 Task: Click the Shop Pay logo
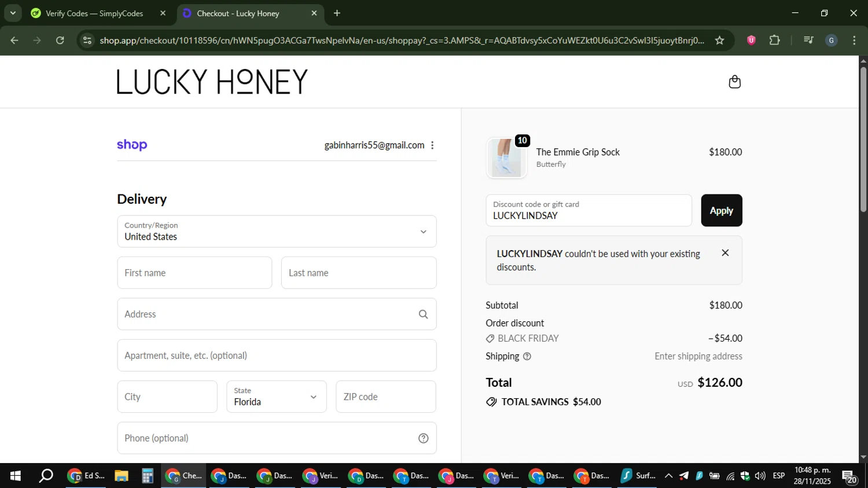click(x=132, y=145)
